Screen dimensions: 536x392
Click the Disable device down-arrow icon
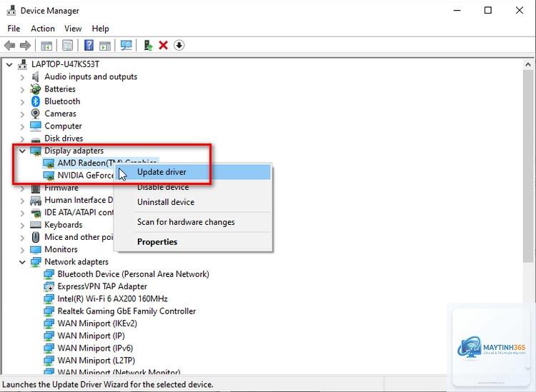179,45
